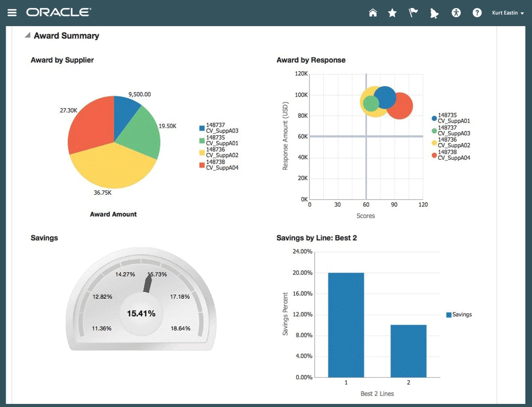Select the yellow 36.75K pie slice

pyautogui.click(x=111, y=166)
